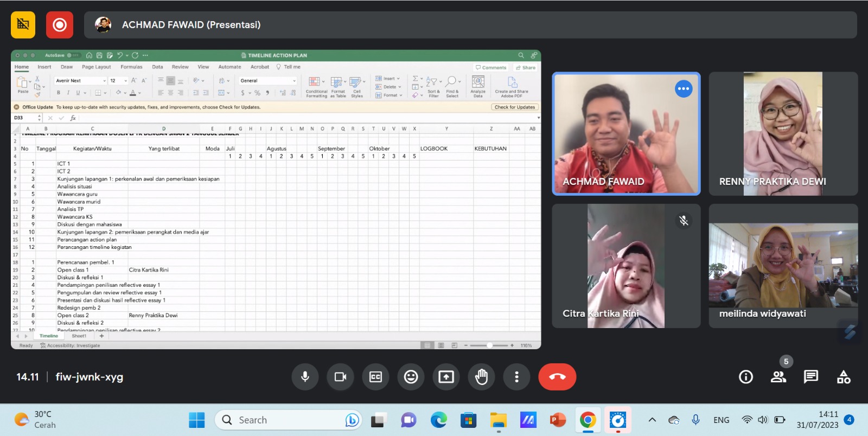Image resolution: width=868 pixels, height=436 pixels.
Task: Turn off the camera
Action: click(340, 377)
